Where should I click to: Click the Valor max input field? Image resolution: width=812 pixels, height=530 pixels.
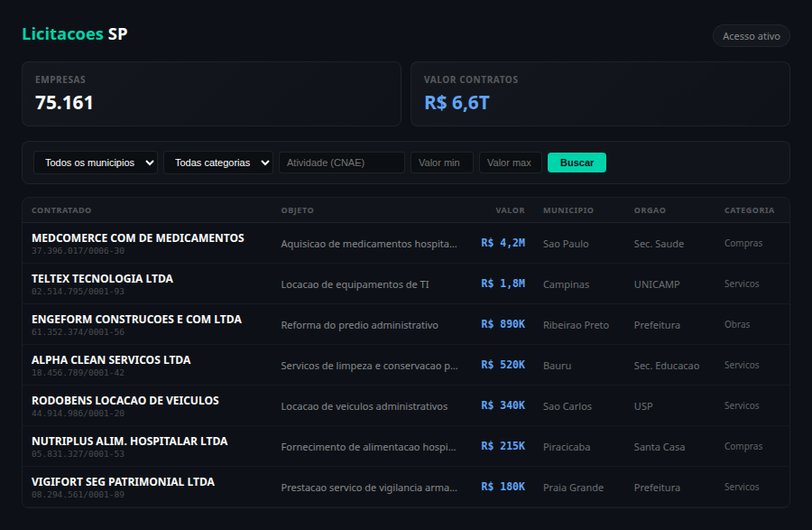(510, 163)
